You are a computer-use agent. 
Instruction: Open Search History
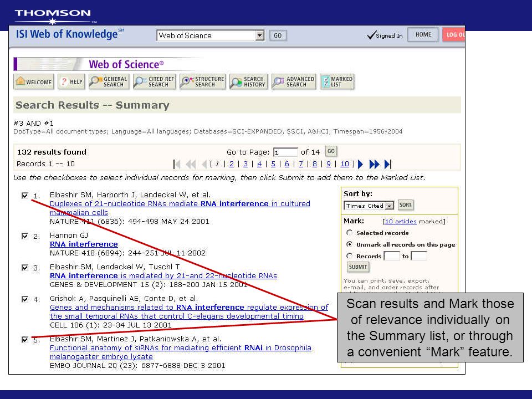(x=249, y=82)
